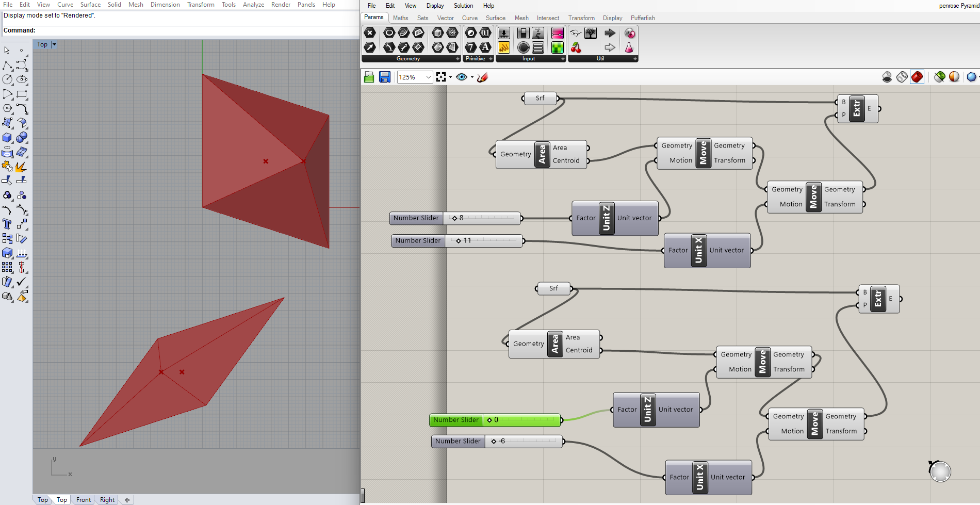Image resolution: width=980 pixels, height=505 pixels.
Task: Open the Solution menu in Grasshopper
Action: (463, 6)
